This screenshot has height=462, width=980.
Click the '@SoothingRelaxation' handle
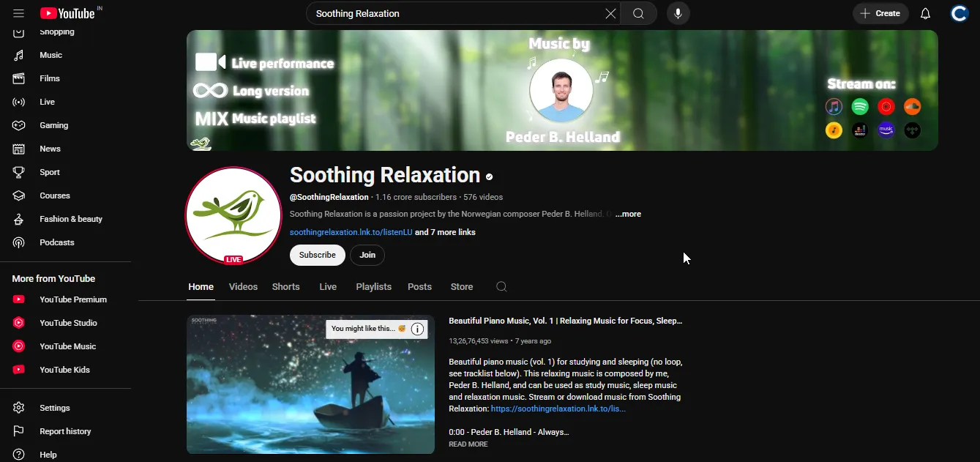329,197
